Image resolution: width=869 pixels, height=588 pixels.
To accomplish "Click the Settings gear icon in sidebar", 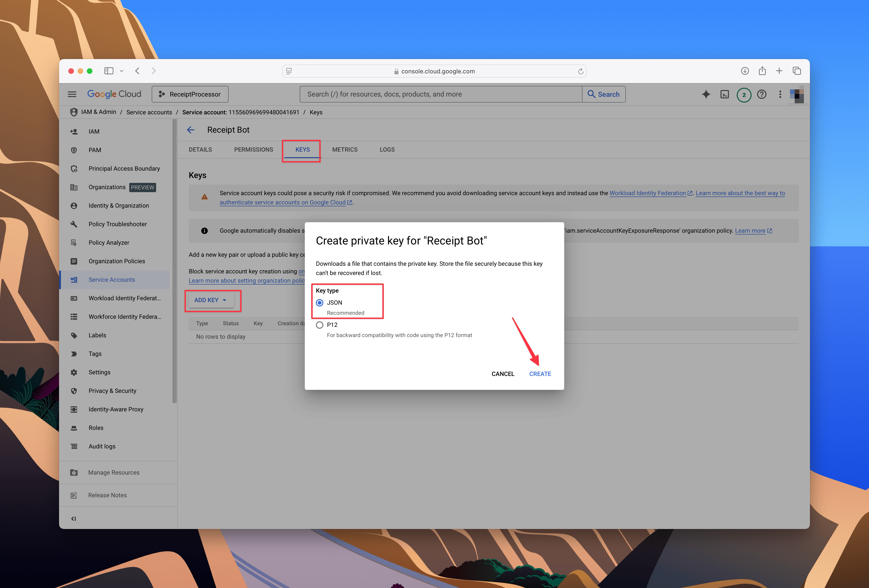I will [74, 372].
